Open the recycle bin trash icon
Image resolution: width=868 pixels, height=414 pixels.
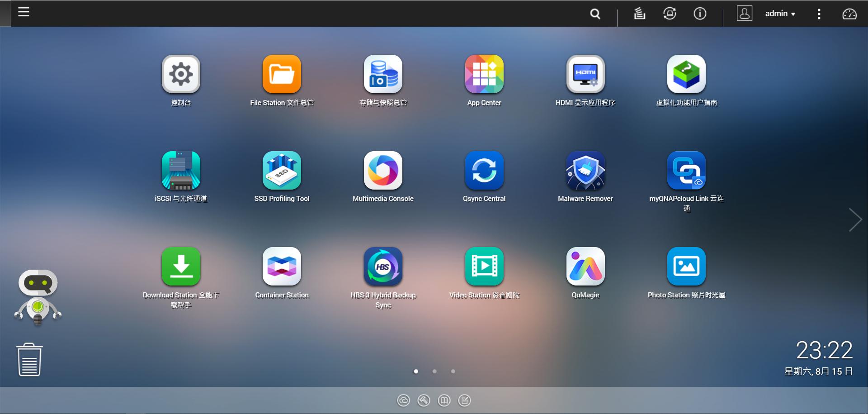(29, 360)
